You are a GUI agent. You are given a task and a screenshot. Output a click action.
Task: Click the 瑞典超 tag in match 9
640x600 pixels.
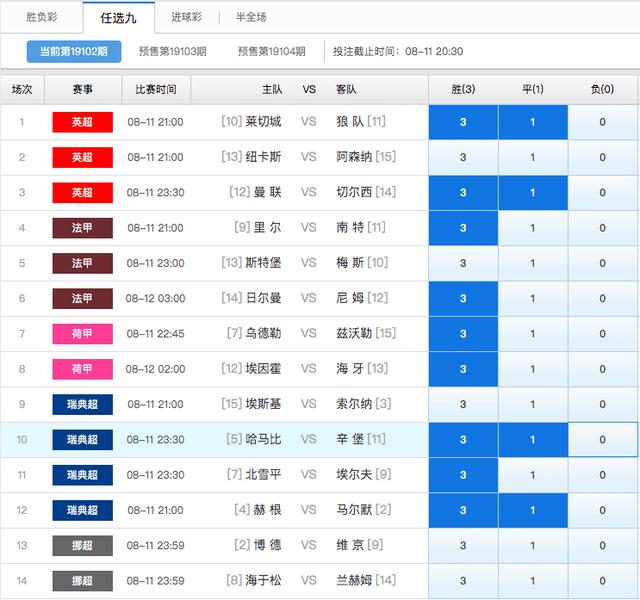(x=82, y=404)
